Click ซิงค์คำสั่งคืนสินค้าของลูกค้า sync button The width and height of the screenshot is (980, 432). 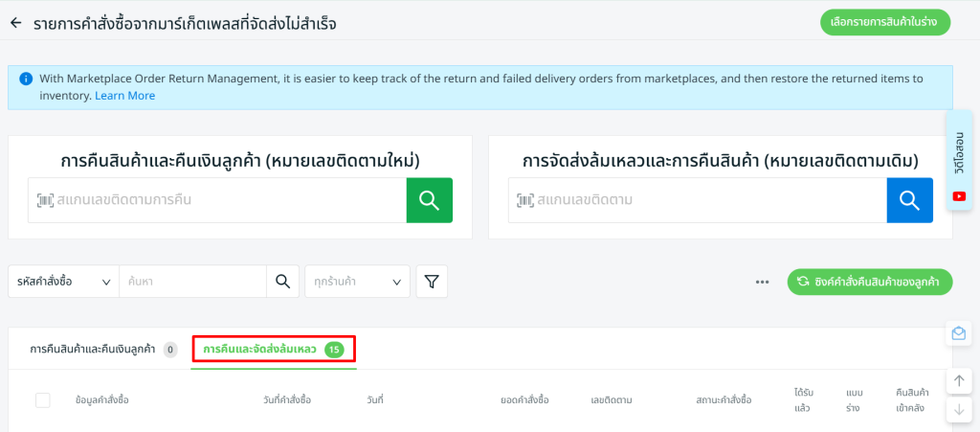pos(870,282)
